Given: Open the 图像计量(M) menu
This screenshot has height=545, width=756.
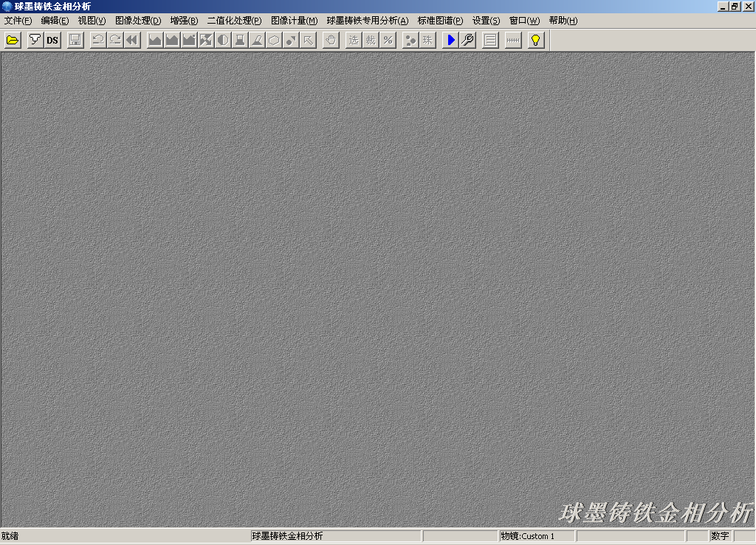Looking at the screenshot, I should click(x=294, y=21).
